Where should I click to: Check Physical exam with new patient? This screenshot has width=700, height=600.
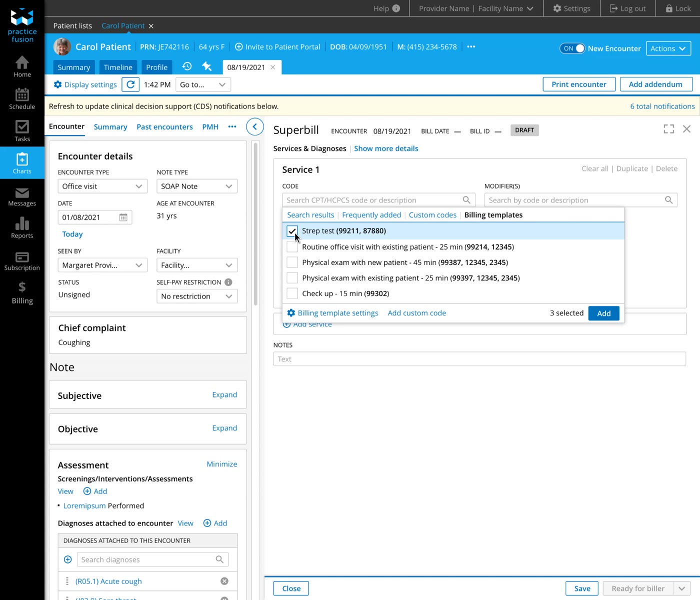(x=292, y=262)
